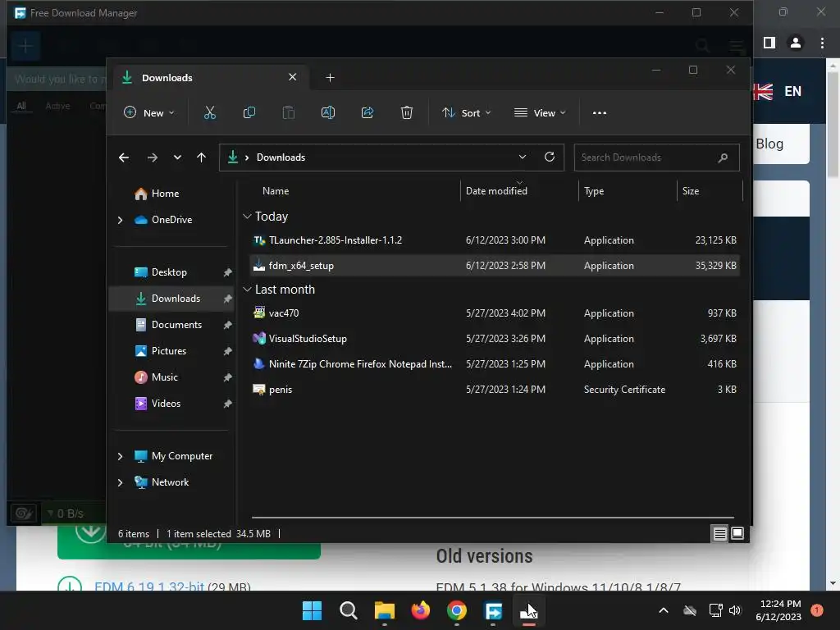Click the Copy icon in Explorer toolbar
The height and width of the screenshot is (630, 840).
click(249, 112)
